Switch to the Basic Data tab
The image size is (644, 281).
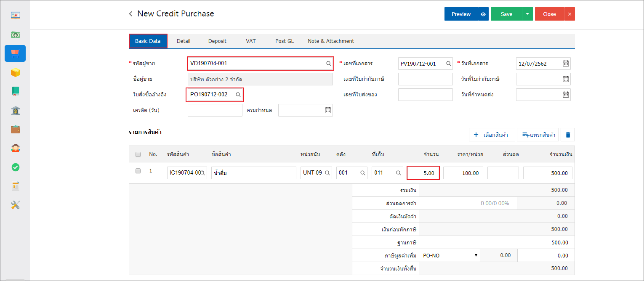(148, 41)
